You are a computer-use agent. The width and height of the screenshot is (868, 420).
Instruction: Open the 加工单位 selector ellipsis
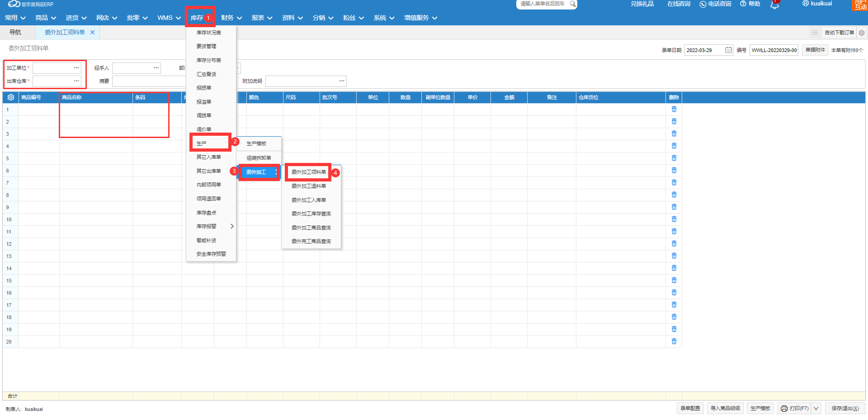pos(76,68)
